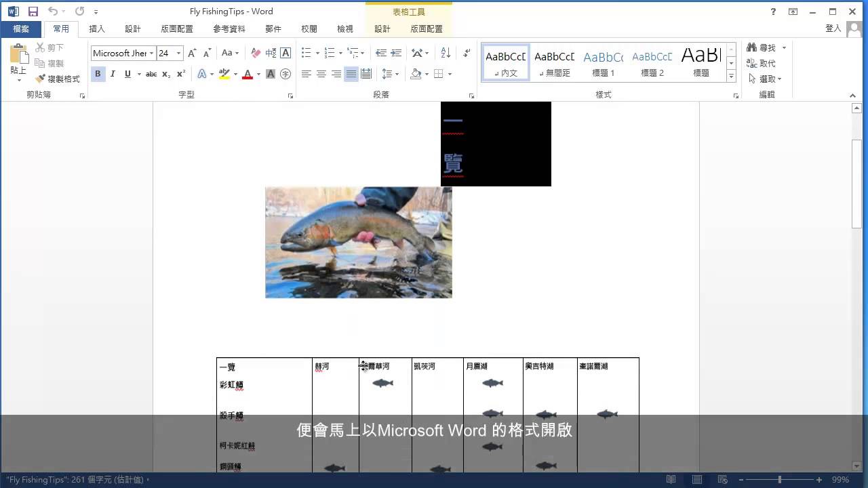Toggle underline formatting
The image size is (868, 488).
pyautogui.click(x=127, y=74)
